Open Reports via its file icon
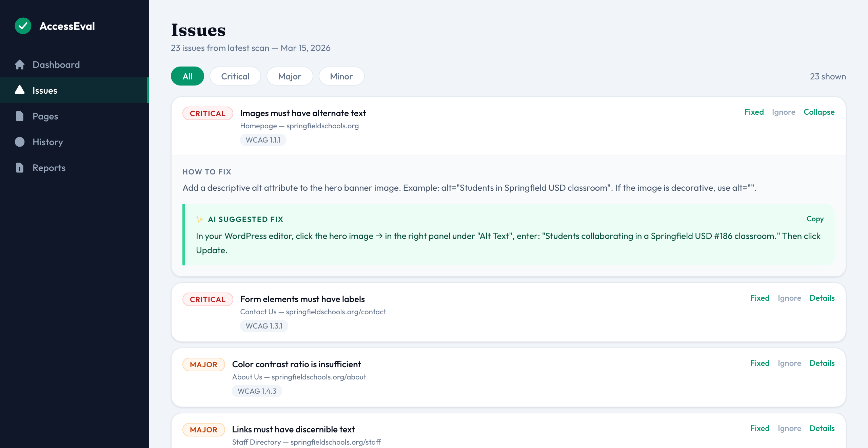The width and height of the screenshot is (868, 448). tap(19, 168)
